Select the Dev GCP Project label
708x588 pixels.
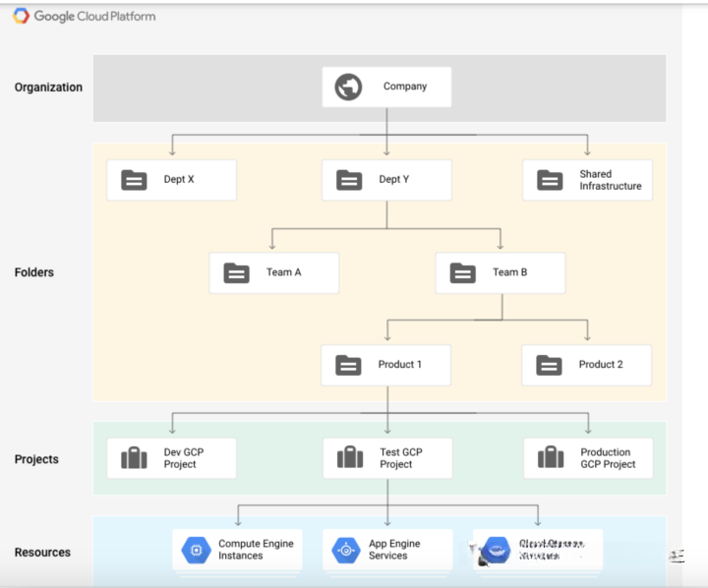pos(184,458)
